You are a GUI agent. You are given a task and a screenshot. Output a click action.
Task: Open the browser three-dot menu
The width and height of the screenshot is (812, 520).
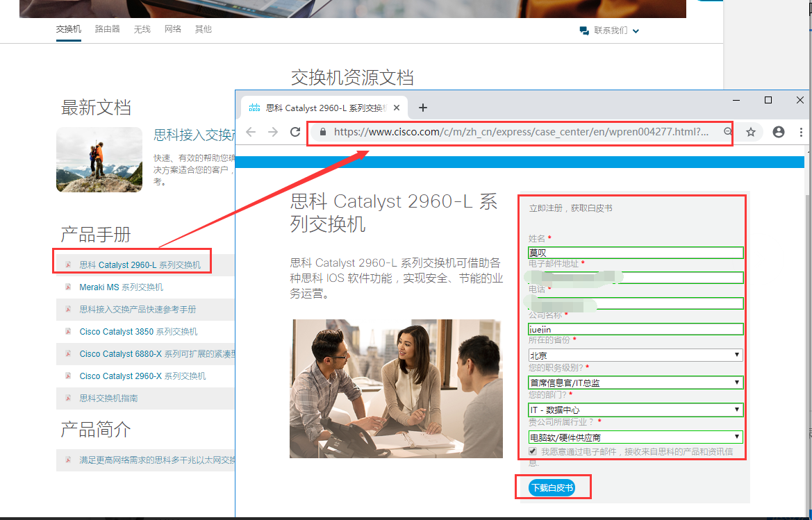801,132
